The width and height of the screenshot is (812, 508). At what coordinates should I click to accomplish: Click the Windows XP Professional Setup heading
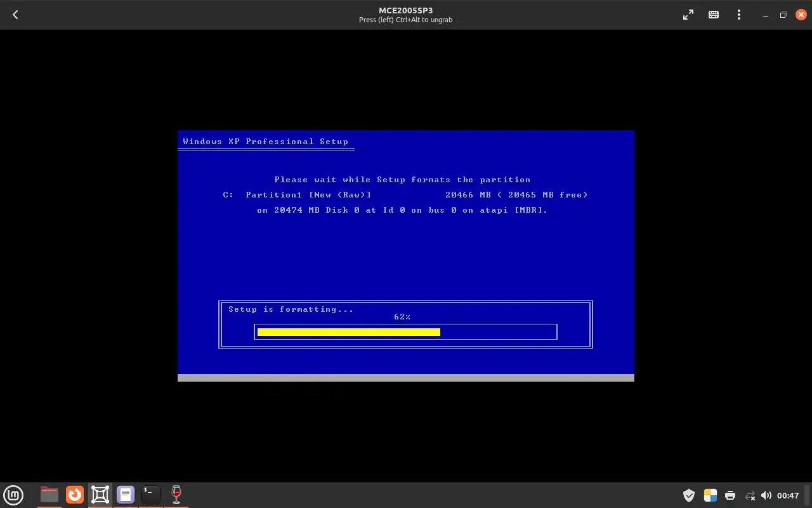pyautogui.click(x=266, y=142)
